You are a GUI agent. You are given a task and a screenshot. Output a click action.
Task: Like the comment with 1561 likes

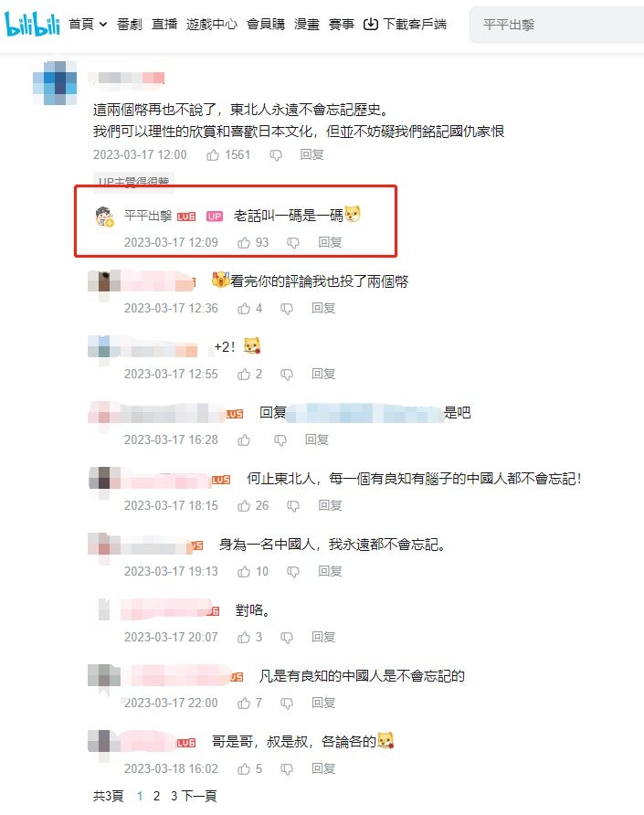point(213,155)
